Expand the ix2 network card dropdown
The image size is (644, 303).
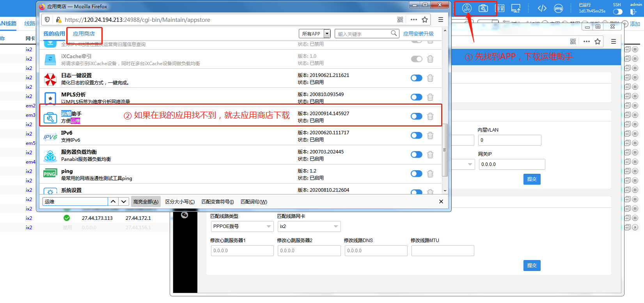click(x=309, y=226)
